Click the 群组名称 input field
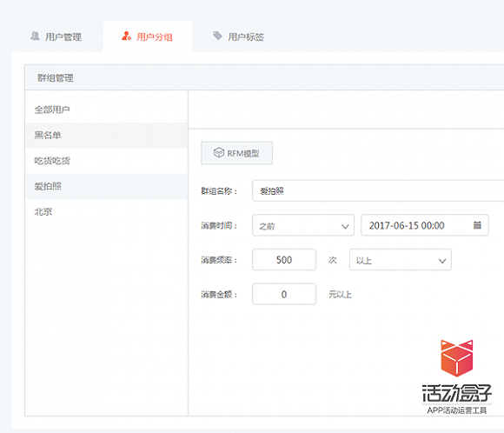Viewport: 504px width, 433px height. (x=378, y=190)
